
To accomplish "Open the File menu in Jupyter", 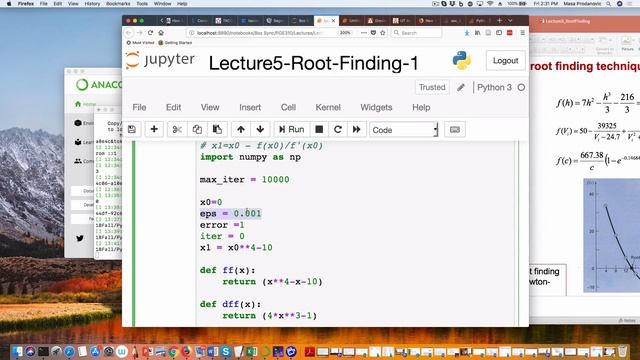I will tap(139, 107).
